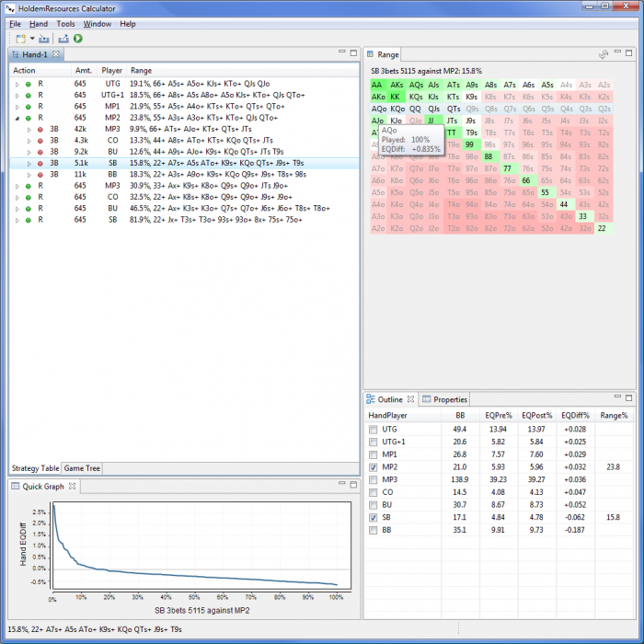Toggle the CO checkbox in Outline
644x644 pixels.
pos(373,492)
